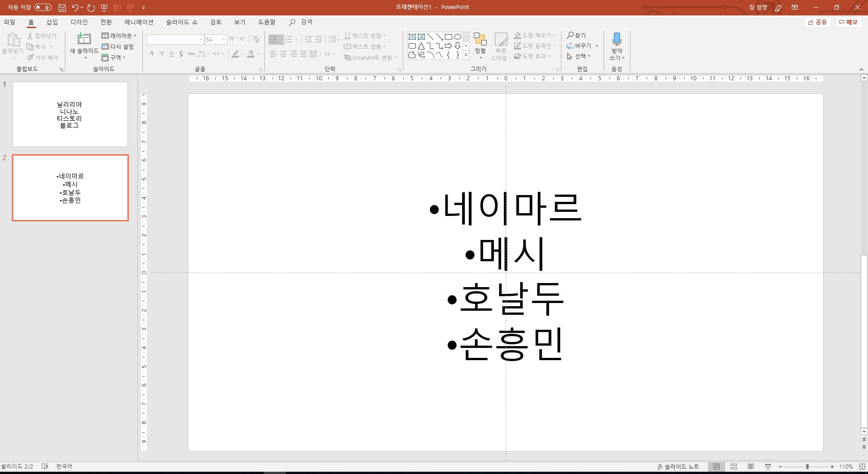The width and height of the screenshot is (868, 474).
Task: Collapse the ribbon with the chevron
Action: coord(861,69)
